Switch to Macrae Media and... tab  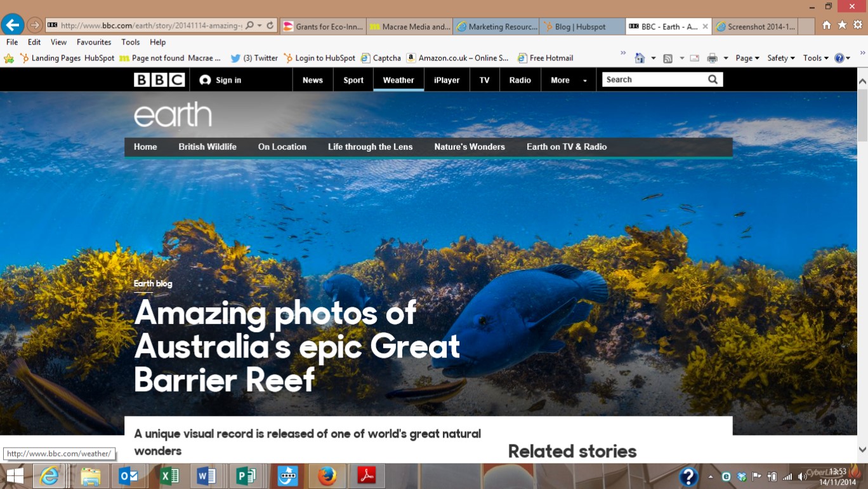coord(409,27)
